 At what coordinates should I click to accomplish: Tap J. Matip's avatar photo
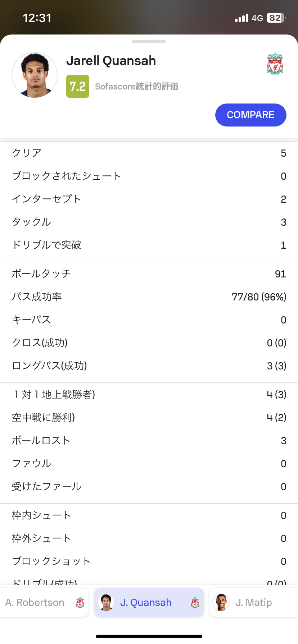coord(221,602)
